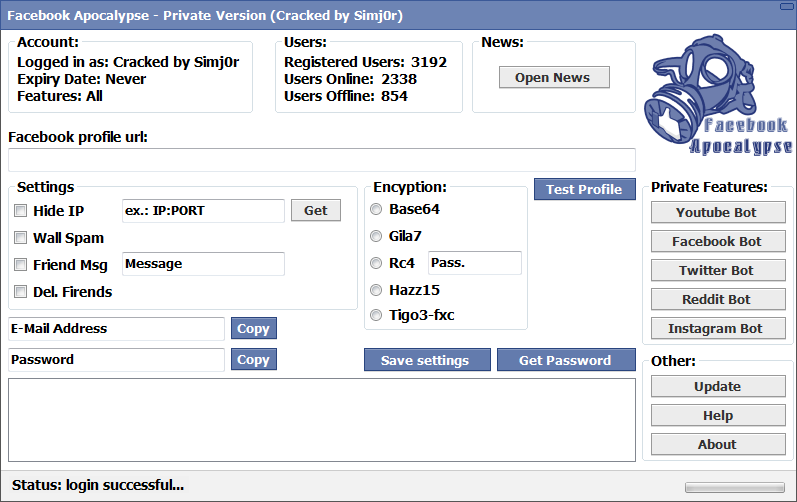Enable the Wall Spam checkbox

tap(20, 238)
